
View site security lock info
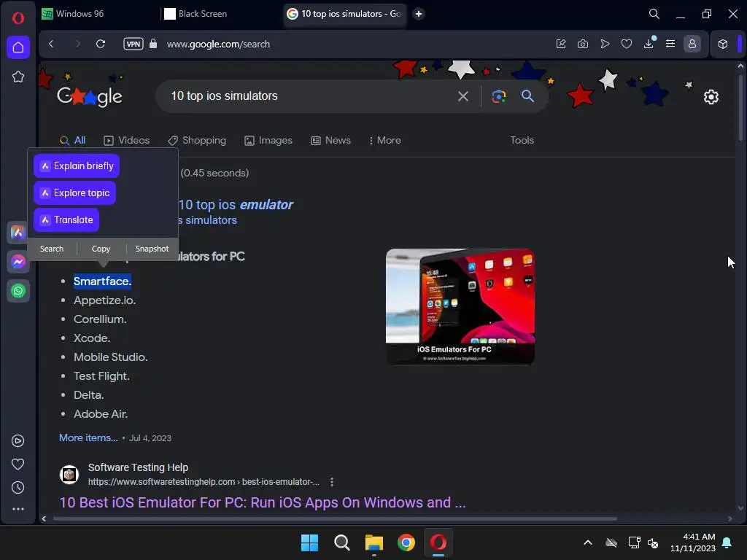pos(153,44)
